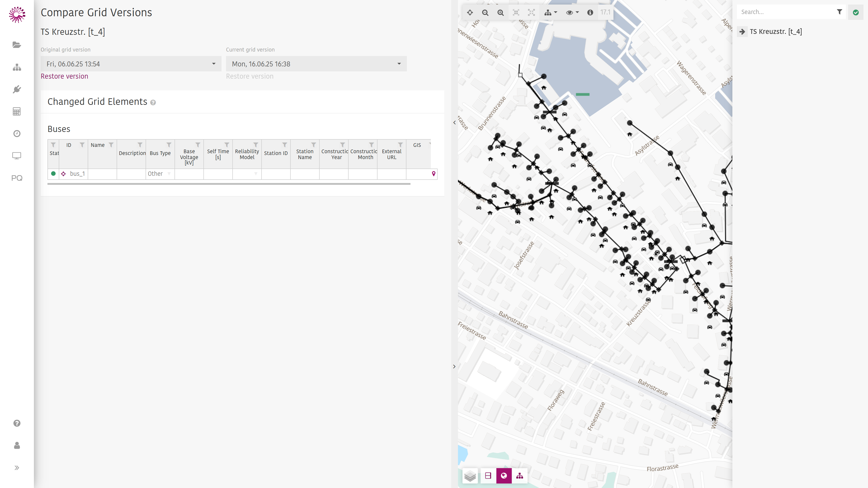Click help icon beside Changed Grid Elements
Screen dimensions: 868x488
(x=153, y=102)
